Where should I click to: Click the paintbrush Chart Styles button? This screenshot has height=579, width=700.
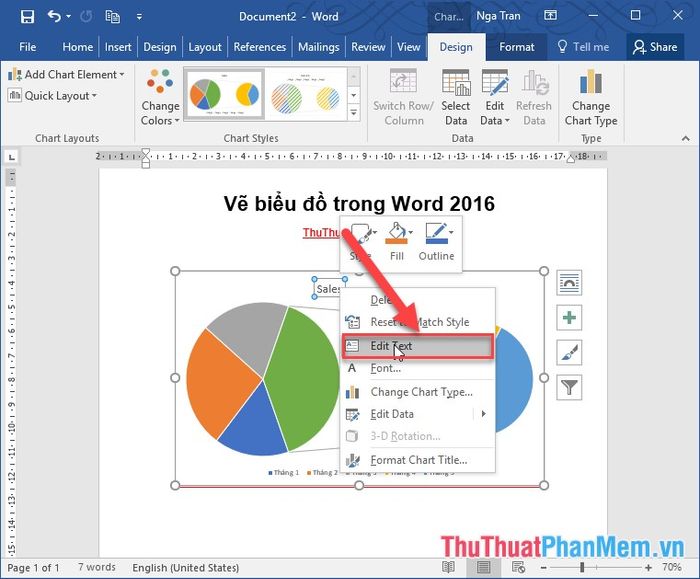pyautogui.click(x=569, y=353)
